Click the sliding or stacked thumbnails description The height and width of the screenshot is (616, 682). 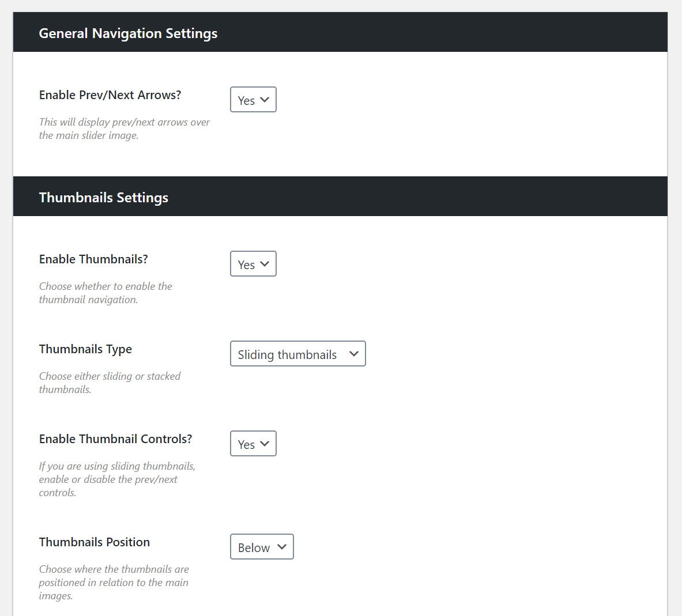[x=110, y=383]
